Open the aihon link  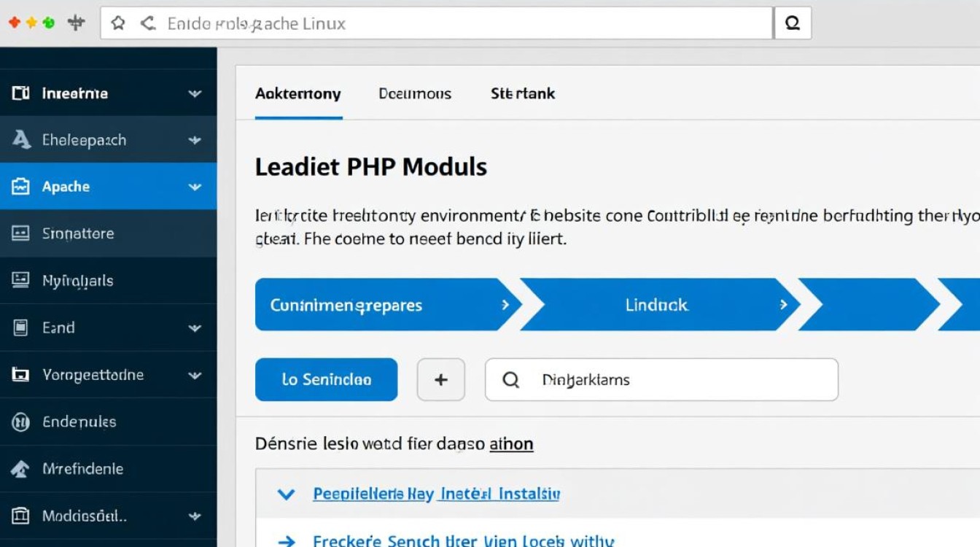click(x=511, y=443)
